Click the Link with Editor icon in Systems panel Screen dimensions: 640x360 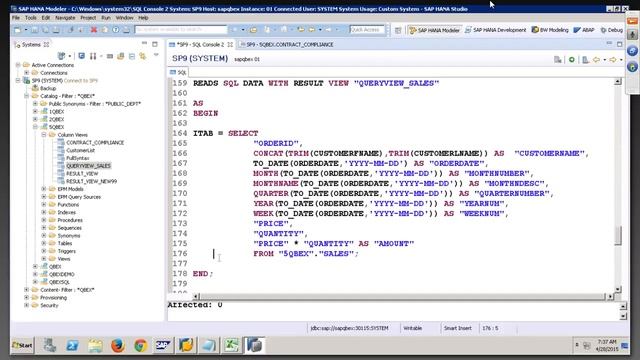tap(142, 56)
